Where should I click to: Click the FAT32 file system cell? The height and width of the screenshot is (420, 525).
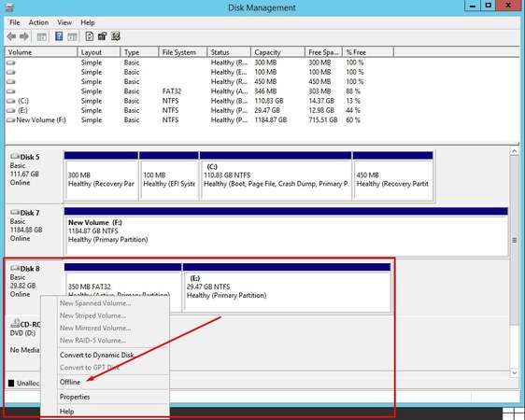tap(172, 91)
